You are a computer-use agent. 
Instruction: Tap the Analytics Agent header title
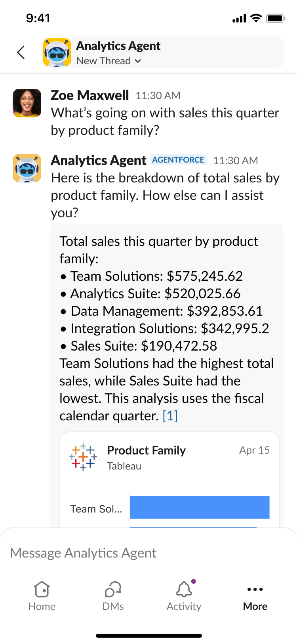[x=118, y=46]
